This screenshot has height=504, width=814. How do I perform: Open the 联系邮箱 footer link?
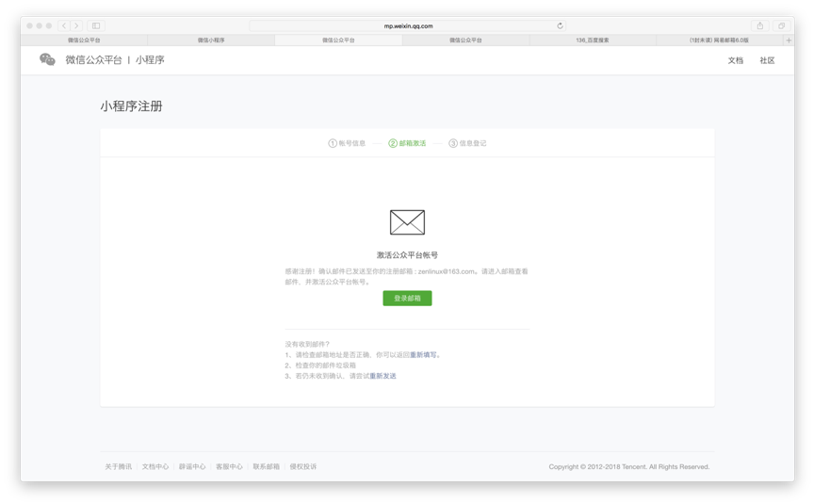click(266, 466)
